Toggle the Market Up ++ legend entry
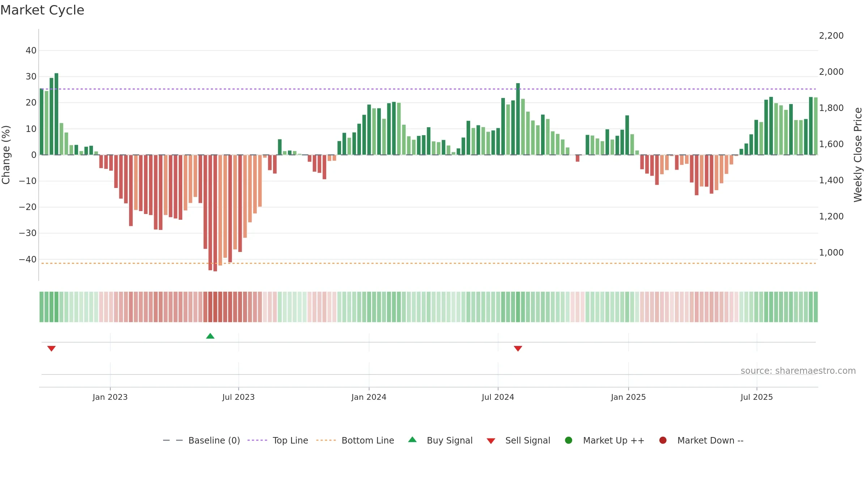Viewport: 868px width, 488px height. (x=604, y=440)
